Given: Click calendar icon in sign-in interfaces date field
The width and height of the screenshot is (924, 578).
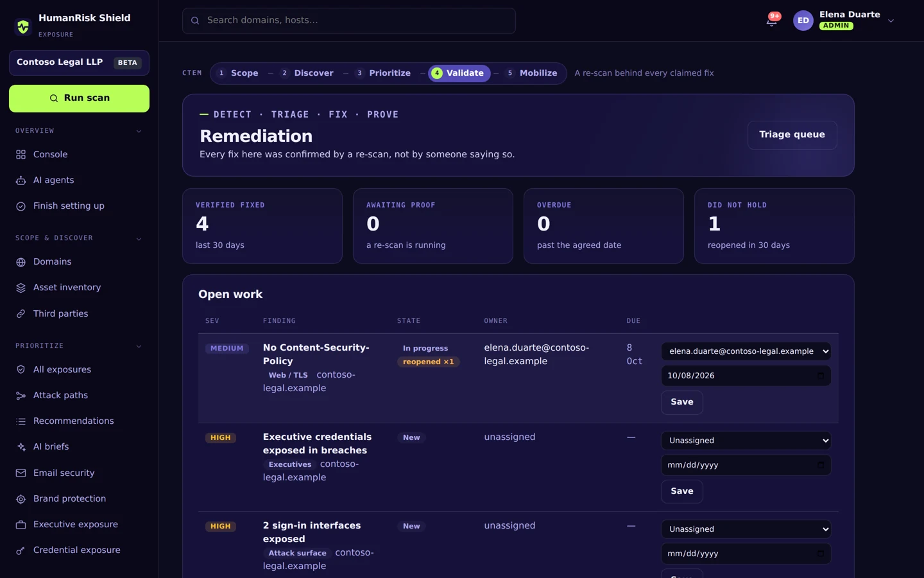Looking at the screenshot, I should (x=820, y=554).
